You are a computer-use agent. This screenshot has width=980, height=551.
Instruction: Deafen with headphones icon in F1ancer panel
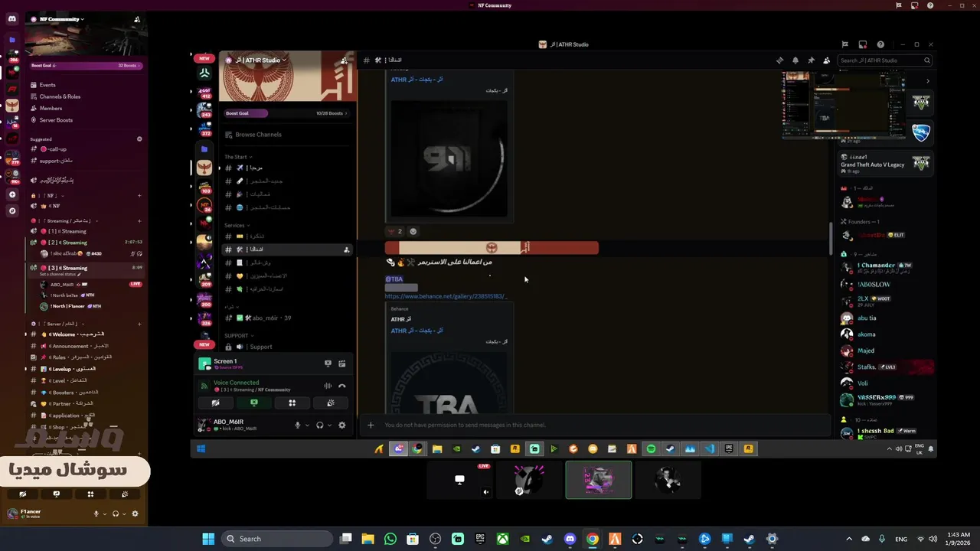tap(116, 514)
